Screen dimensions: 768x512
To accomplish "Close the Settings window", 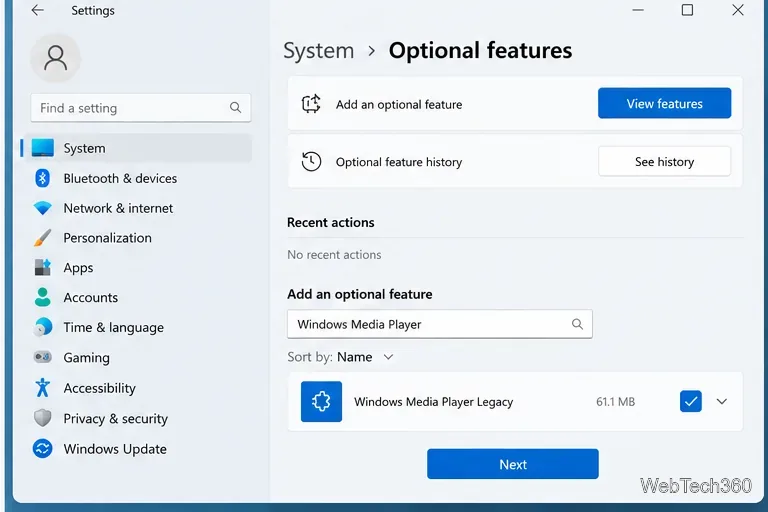I will [738, 10].
